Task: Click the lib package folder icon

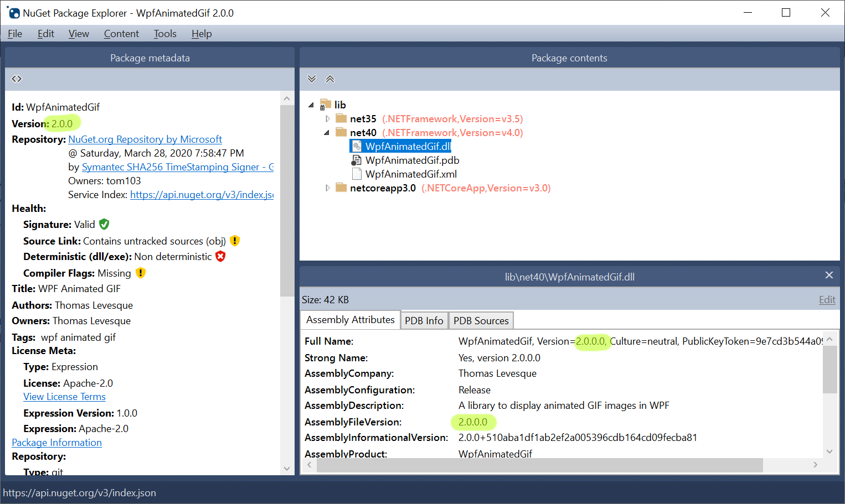Action: [x=326, y=104]
